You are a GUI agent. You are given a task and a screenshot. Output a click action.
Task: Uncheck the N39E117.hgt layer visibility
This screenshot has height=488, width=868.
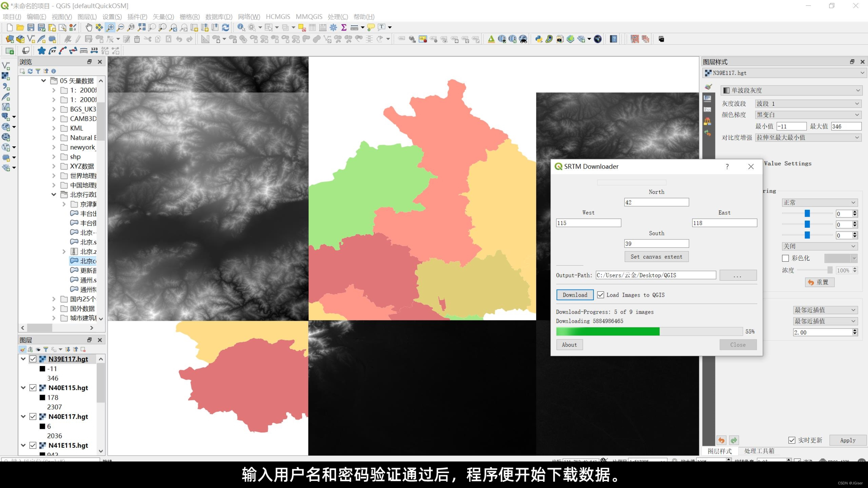pyautogui.click(x=33, y=359)
